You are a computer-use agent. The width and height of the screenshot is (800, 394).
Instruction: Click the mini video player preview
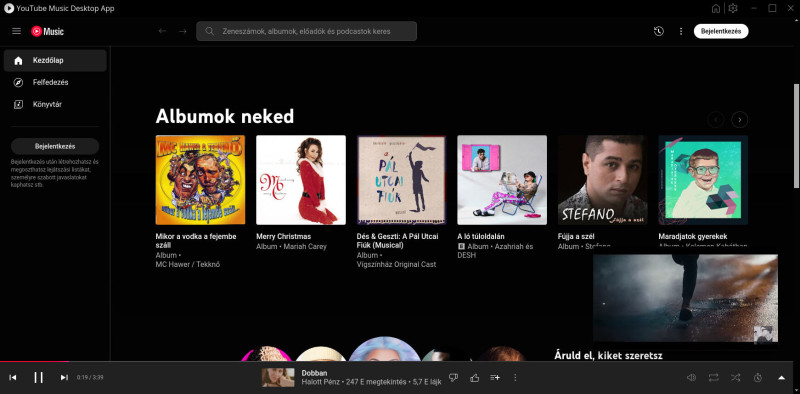click(x=685, y=298)
